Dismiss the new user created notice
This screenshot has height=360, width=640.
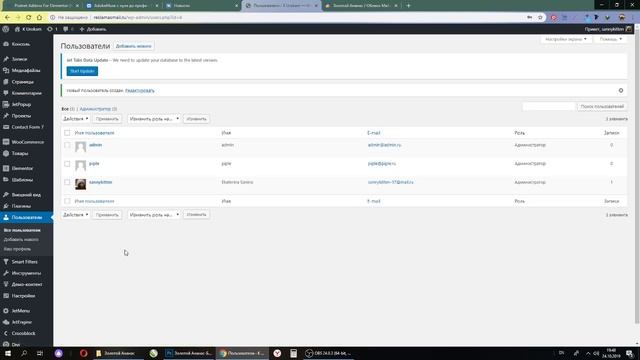tap(621, 91)
